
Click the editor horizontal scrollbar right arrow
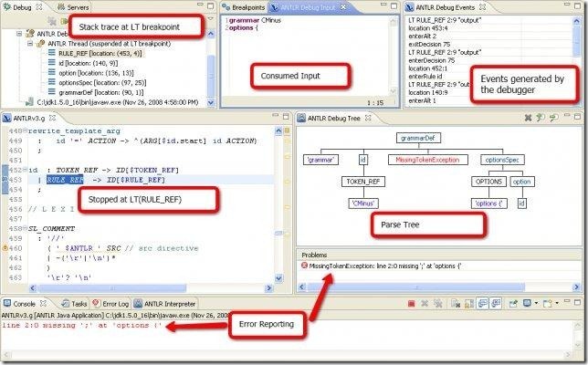click(268, 287)
